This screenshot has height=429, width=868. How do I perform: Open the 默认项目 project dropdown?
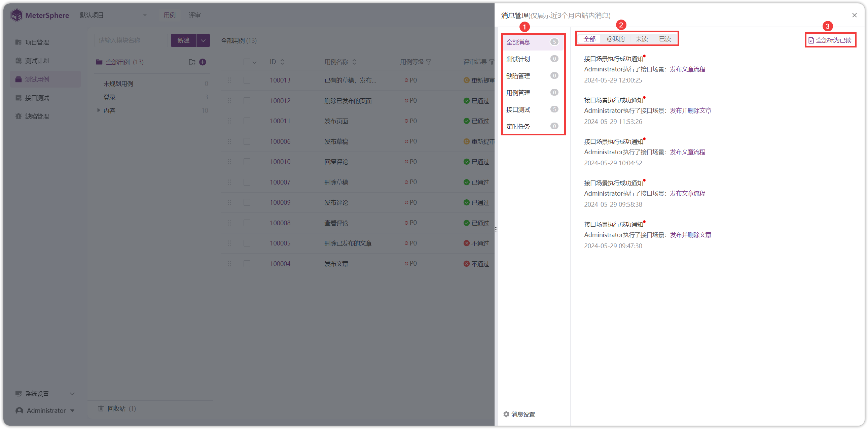tap(113, 15)
